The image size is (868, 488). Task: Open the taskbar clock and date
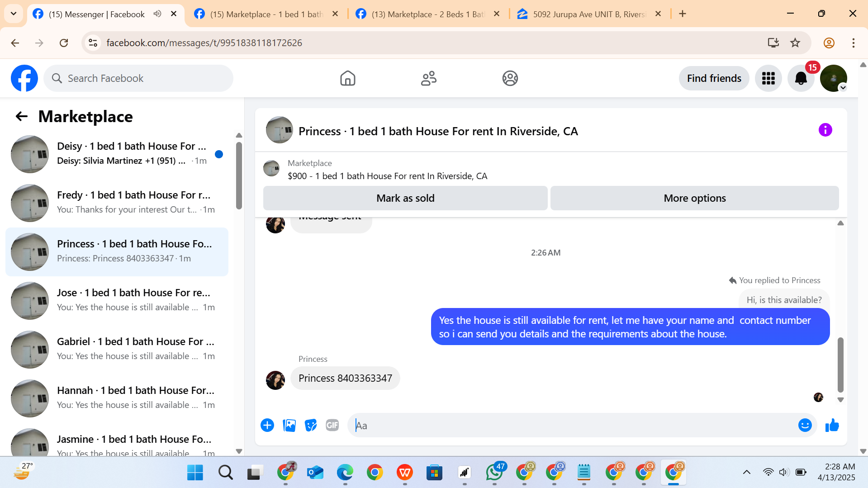[836, 472]
